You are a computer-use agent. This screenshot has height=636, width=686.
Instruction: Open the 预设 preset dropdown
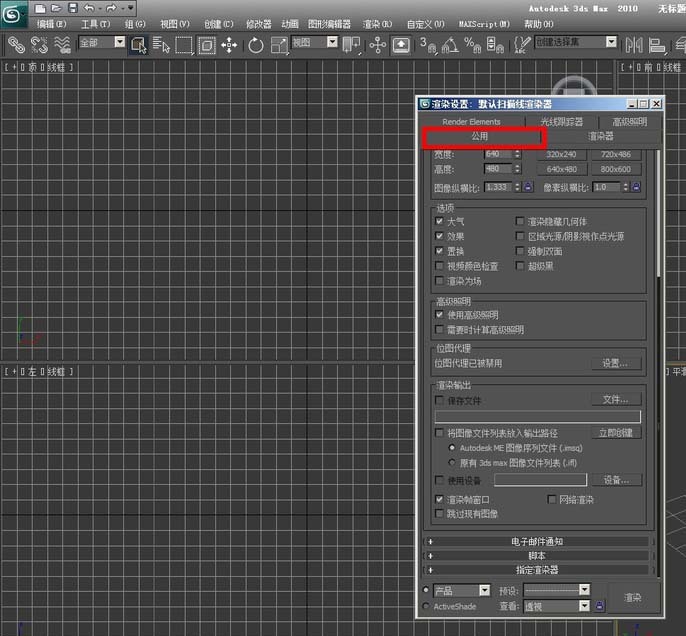[x=584, y=590]
